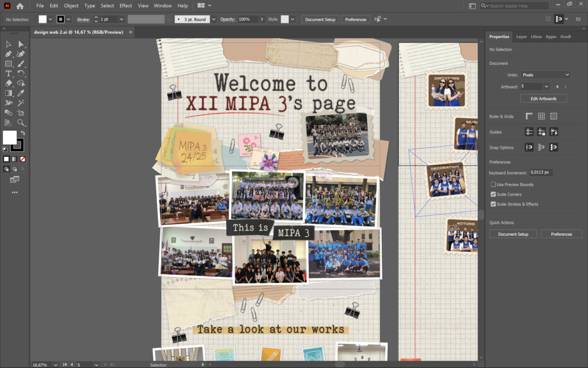588x368 pixels.
Task: Toggle show guides icon
Action: [529, 132]
